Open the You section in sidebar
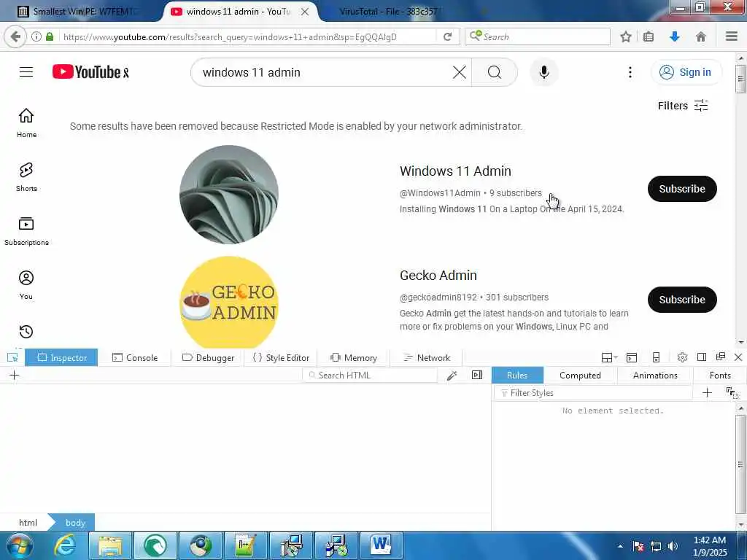The height and width of the screenshot is (560, 747). coord(26,285)
